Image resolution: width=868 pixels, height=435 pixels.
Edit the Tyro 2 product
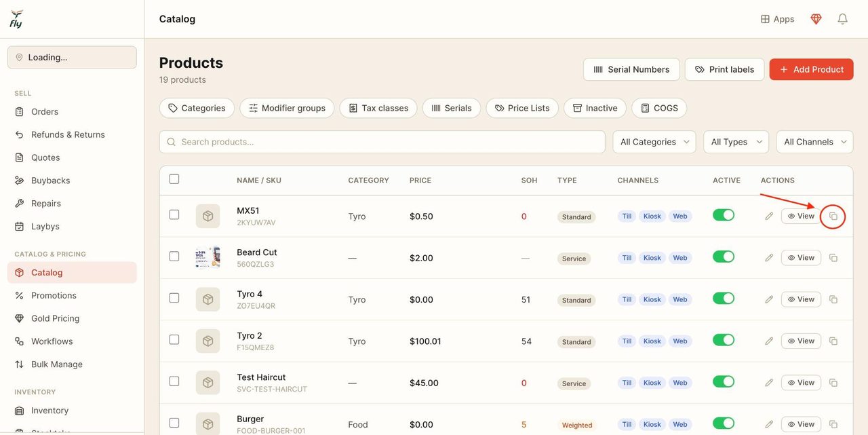(769, 341)
